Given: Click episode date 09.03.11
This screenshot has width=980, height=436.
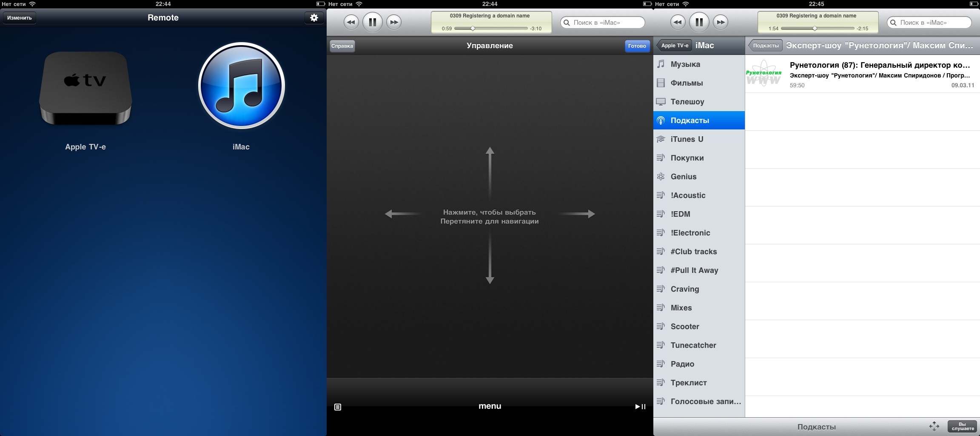Looking at the screenshot, I should coord(963,85).
